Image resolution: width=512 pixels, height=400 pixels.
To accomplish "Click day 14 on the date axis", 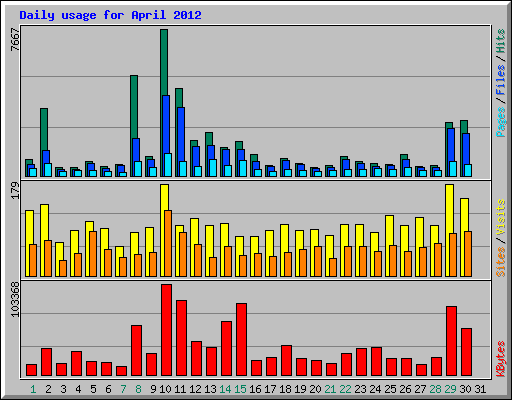I will tap(225, 389).
